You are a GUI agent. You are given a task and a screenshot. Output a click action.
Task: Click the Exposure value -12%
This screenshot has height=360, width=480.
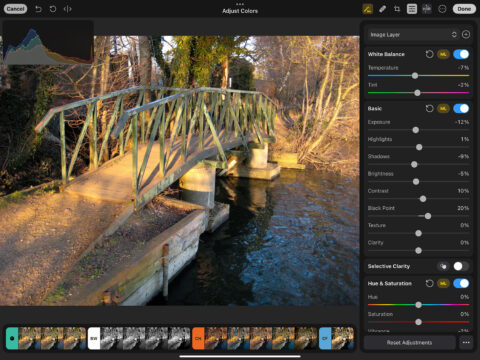click(x=462, y=122)
